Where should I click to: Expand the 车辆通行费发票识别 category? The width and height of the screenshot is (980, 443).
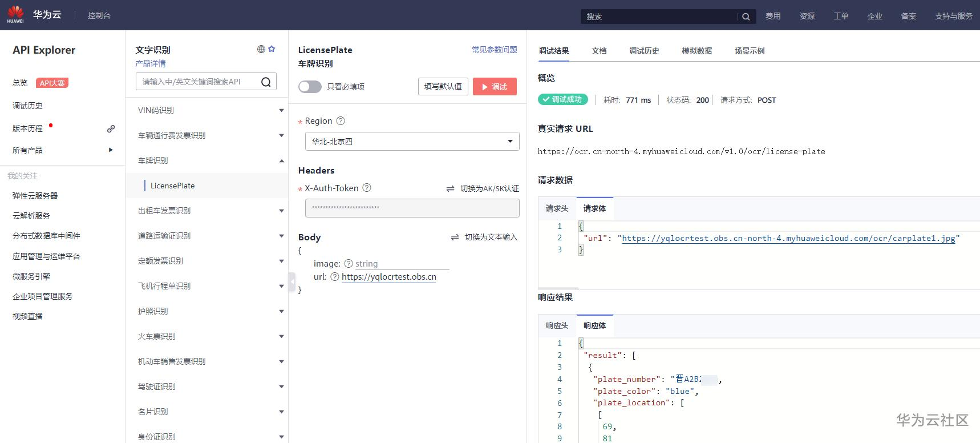(x=281, y=135)
